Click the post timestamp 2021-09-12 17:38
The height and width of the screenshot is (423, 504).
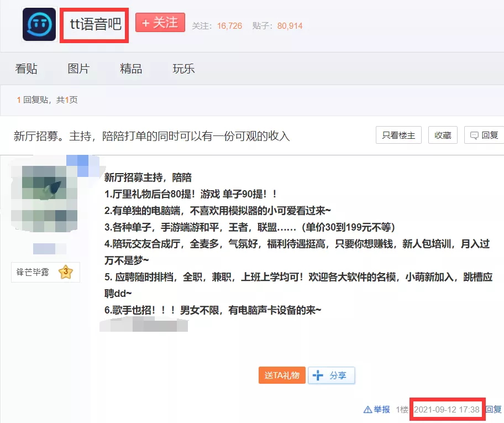[447, 410]
